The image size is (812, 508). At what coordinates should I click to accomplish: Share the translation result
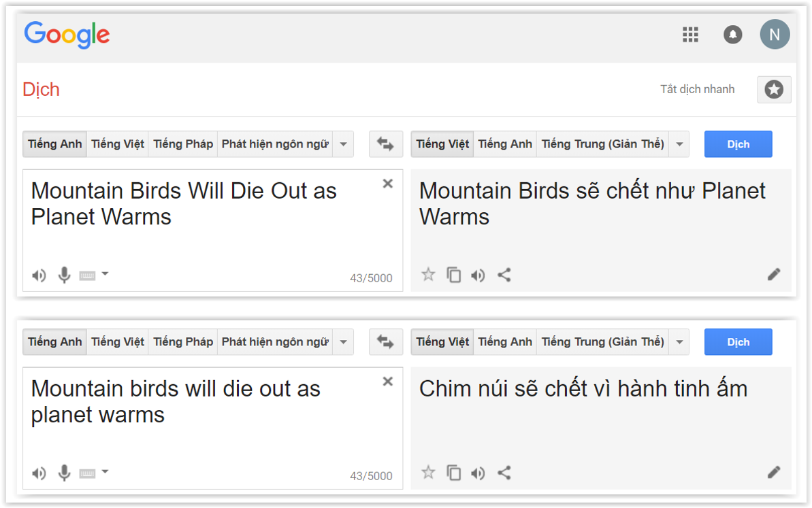[x=504, y=275]
